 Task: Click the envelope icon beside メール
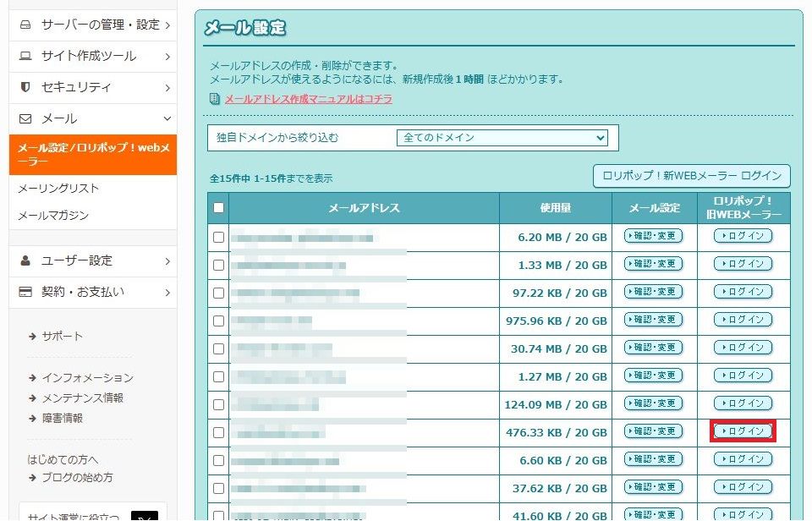point(25,118)
